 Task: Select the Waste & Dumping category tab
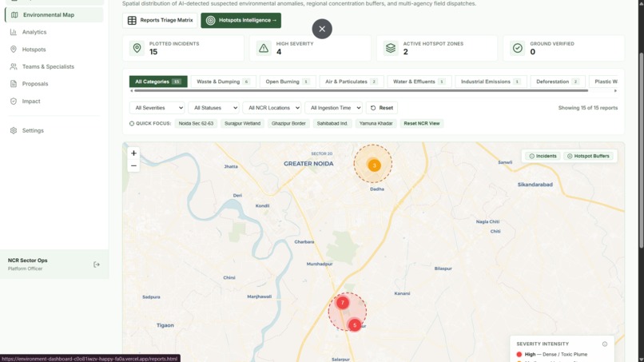[223, 82]
